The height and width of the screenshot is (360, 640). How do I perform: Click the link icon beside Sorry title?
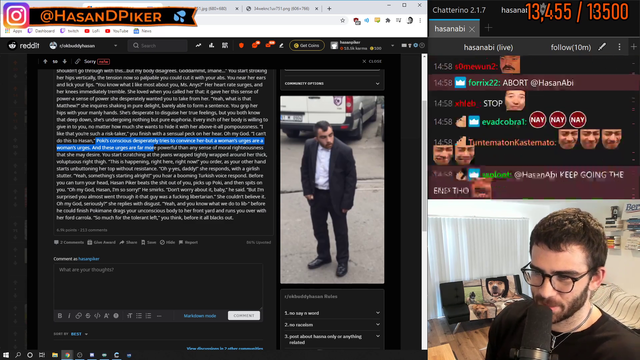click(x=77, y=62)
